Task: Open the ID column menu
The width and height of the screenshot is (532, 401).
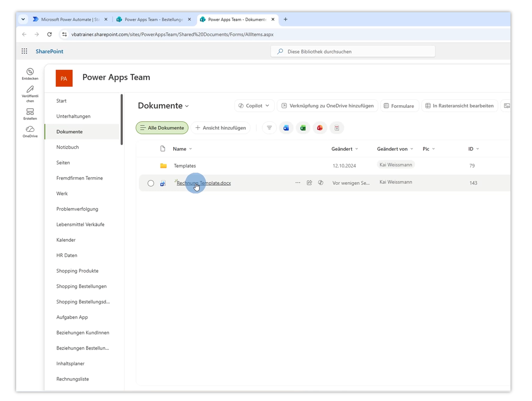Action: [474, 149]
